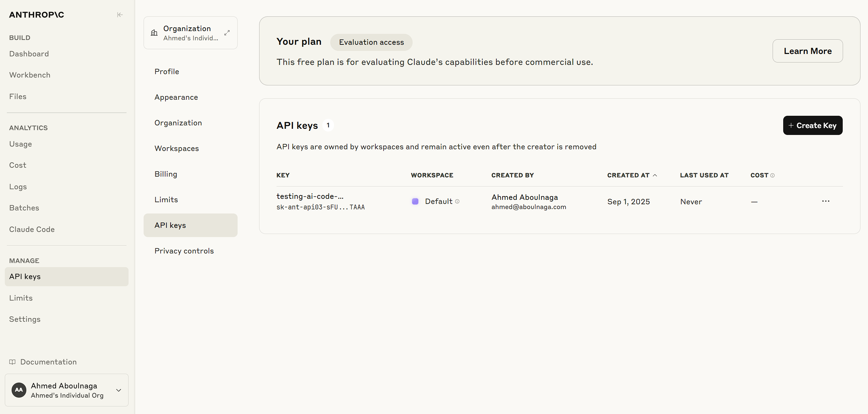Click the organization building icon
Image resolution: width=868 pixels, height=414 pixels.
(x=154, y=33)
